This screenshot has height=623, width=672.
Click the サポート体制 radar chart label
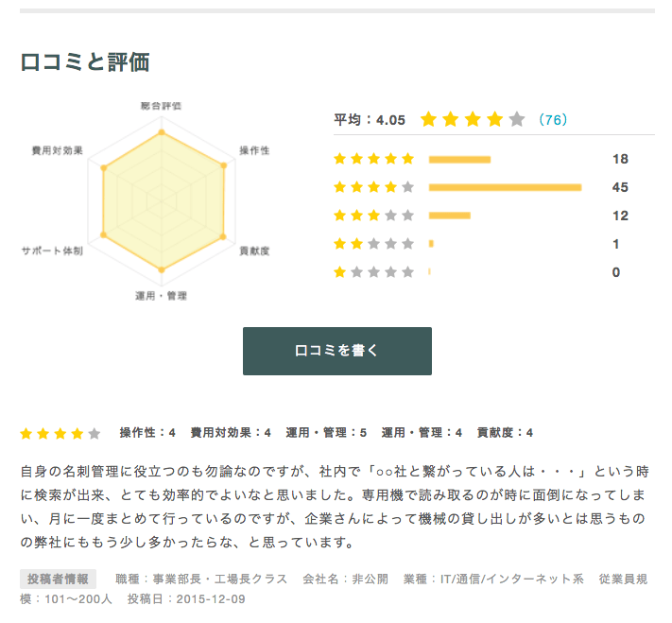pos(52,251)
